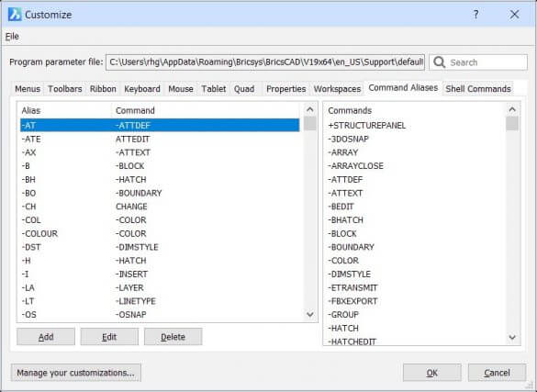Click the Delete alias button
The image size is (537, 392).
coord(173,337)
